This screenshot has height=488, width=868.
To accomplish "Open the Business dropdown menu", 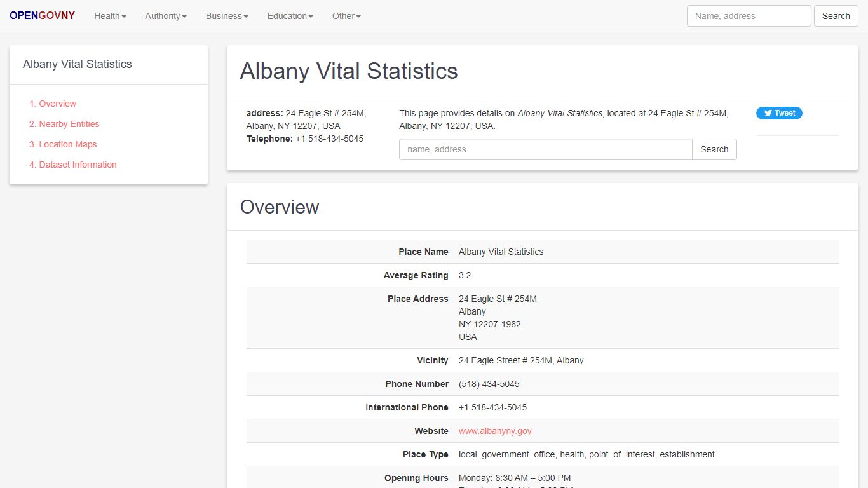I will coord(227,16).
